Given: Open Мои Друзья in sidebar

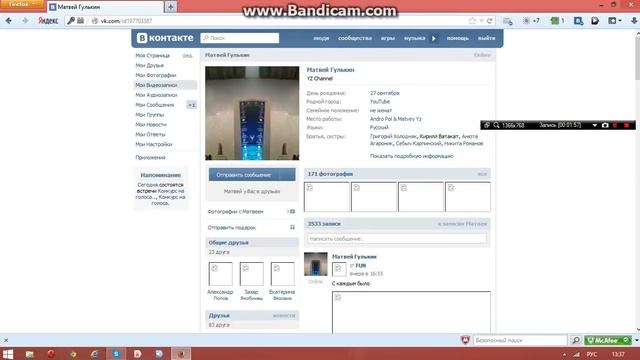Looking at the screenshot, I should click(x=149, y=65).
